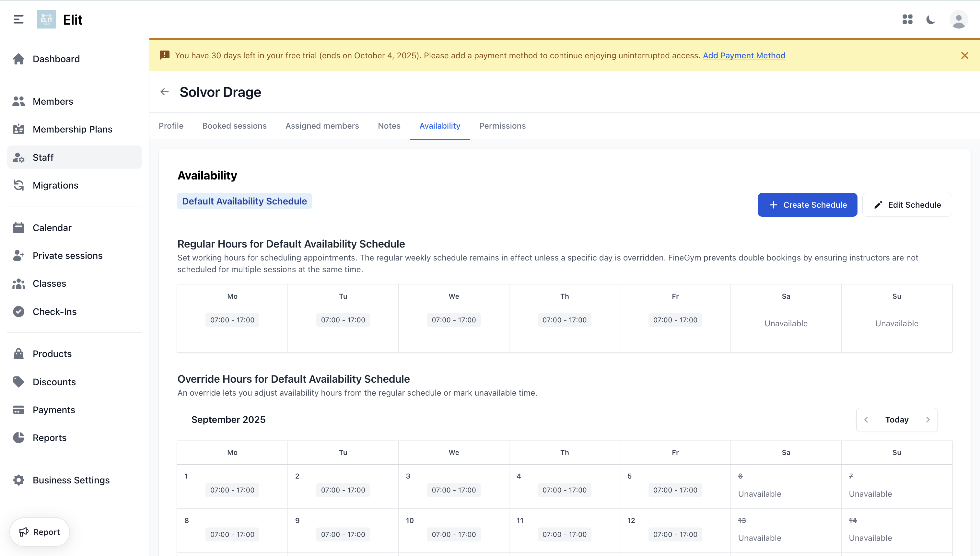
Task: Click Saturday Unavailable in regular hours
Action: point(786,323)
